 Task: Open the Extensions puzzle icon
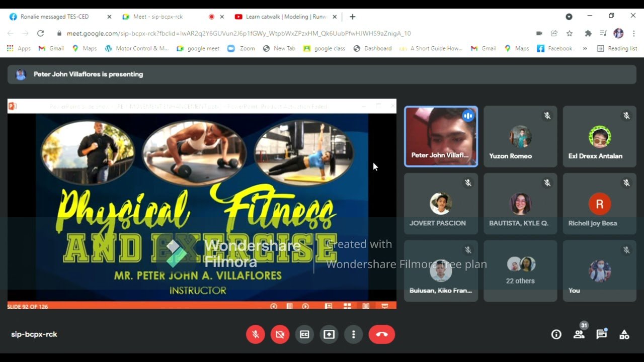(x=588, y=33)
